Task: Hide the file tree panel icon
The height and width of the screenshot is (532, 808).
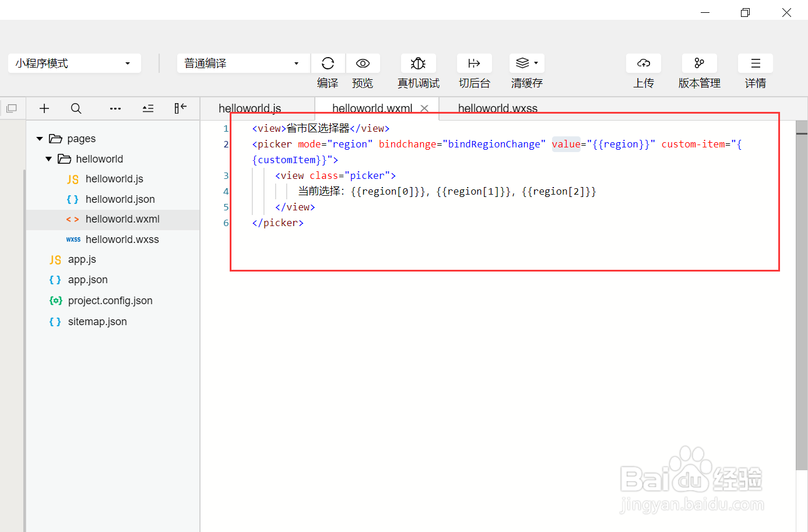Action: pos(181,108)
